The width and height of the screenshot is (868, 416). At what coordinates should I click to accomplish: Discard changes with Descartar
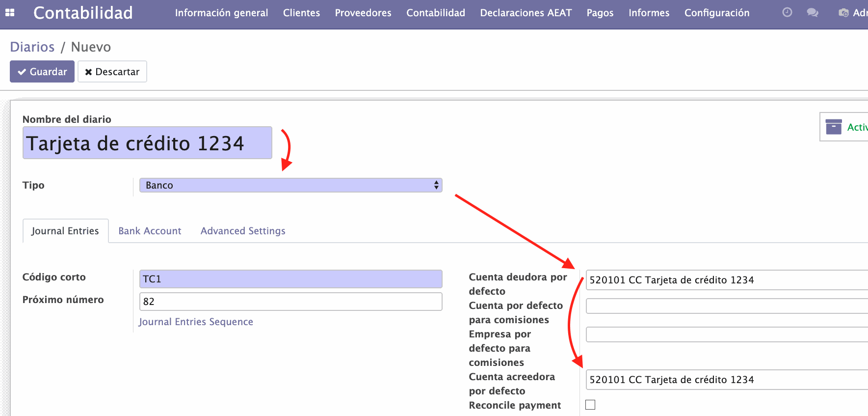112,72
